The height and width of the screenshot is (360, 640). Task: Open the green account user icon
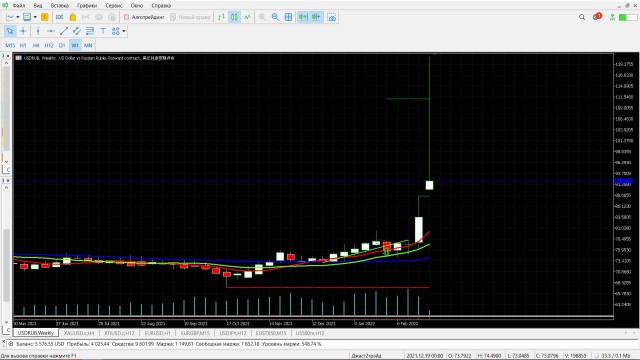[612, 17]
